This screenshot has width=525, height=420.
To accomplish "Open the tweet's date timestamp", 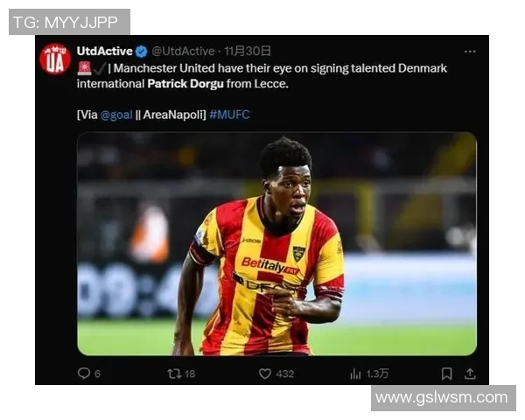I will (247, 52).
